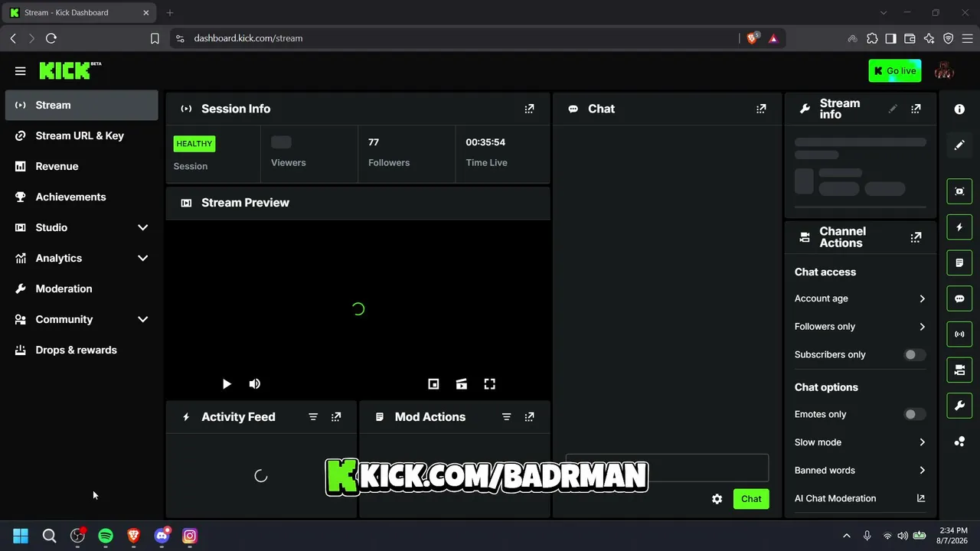Screen dimensions: 980x551
Task: Open Followers only chat settings
Action: (860, 327)
